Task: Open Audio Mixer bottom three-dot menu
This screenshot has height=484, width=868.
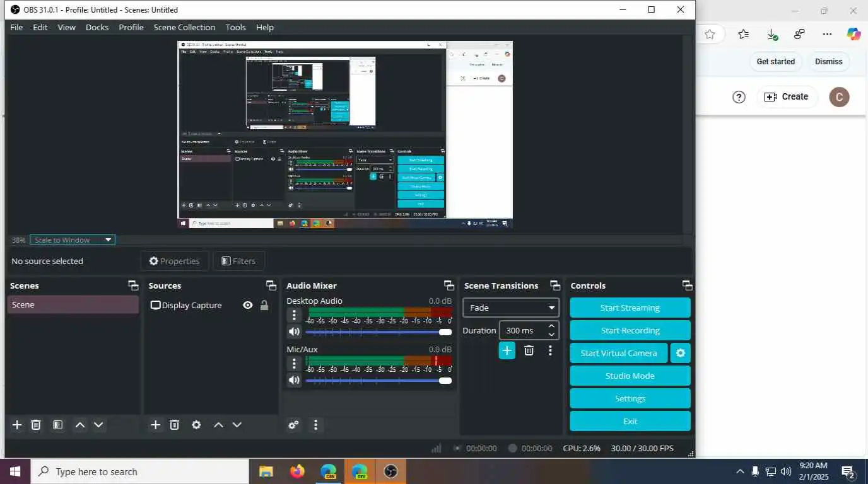Action: (316, 425)
